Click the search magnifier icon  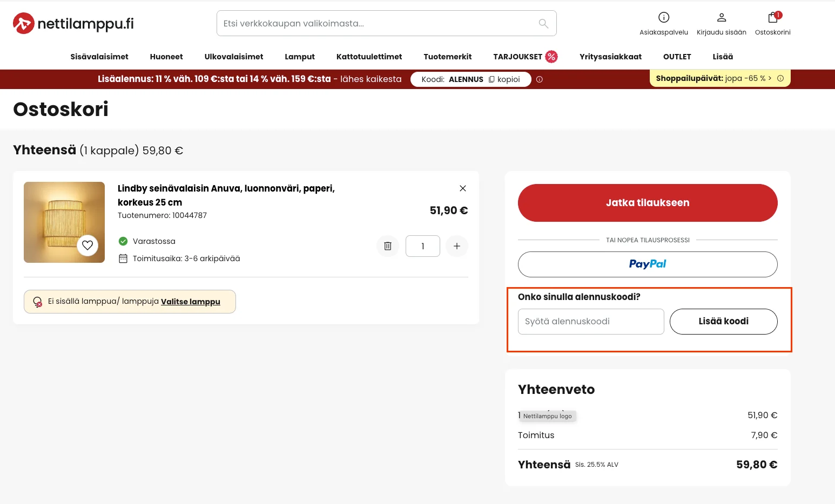coord(543,24)
